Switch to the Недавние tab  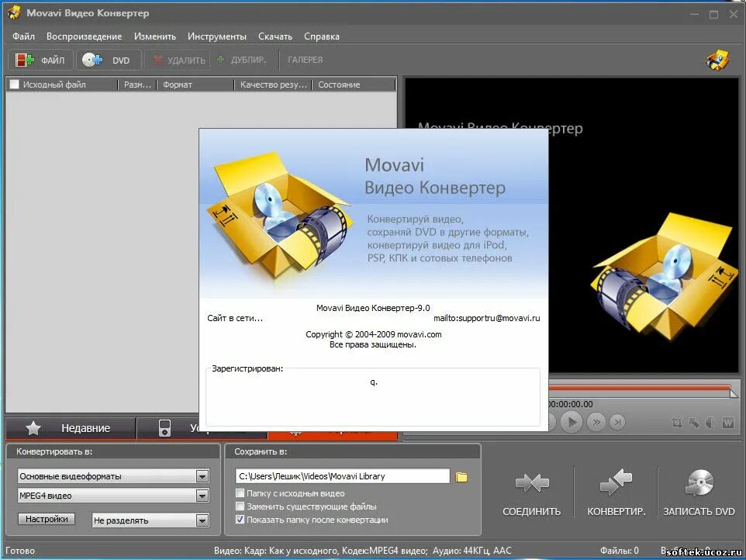pos(71,428)
